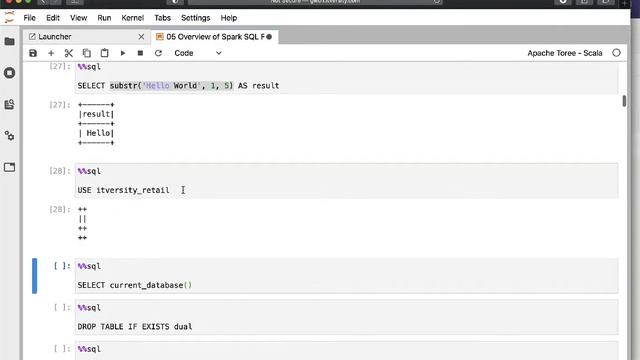The width and height of the screenshot is (640, 360).
Task: Open the Running Terminals and Kernels panel
Action: click(9, 73)
